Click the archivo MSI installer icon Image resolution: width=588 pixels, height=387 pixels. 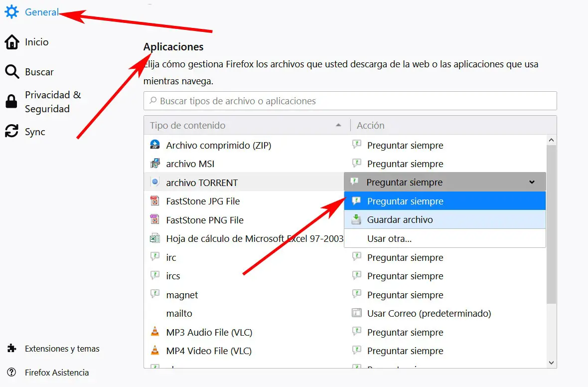(155, 163)
